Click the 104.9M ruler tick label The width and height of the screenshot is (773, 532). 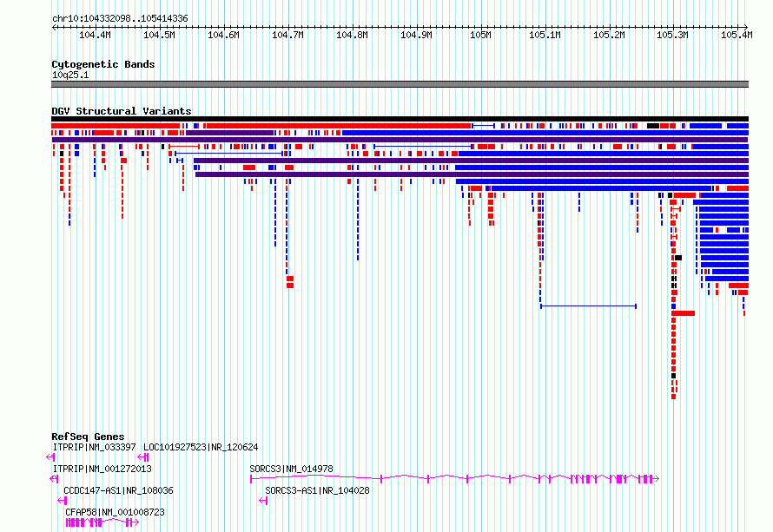(416, 35)
